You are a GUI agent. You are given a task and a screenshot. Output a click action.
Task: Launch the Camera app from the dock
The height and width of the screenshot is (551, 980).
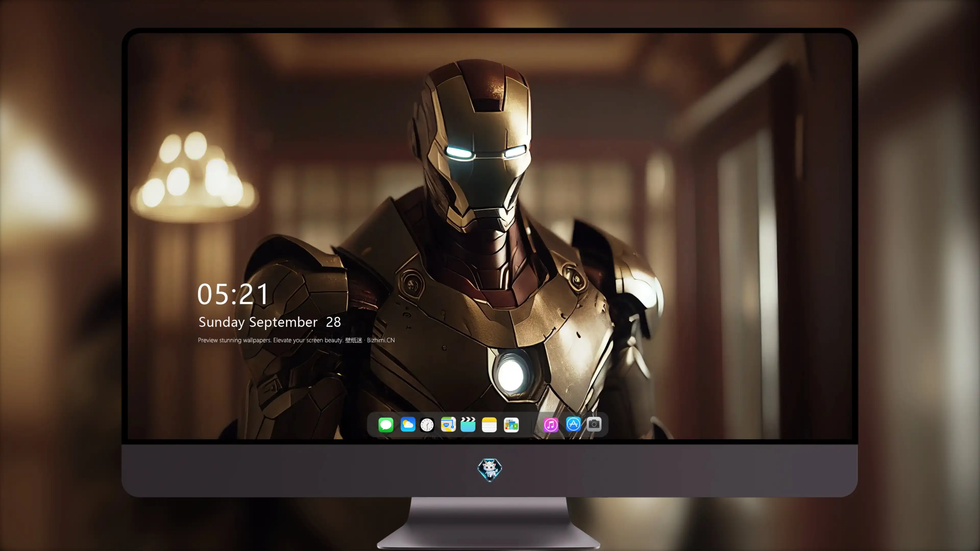[x=594, y=424]
